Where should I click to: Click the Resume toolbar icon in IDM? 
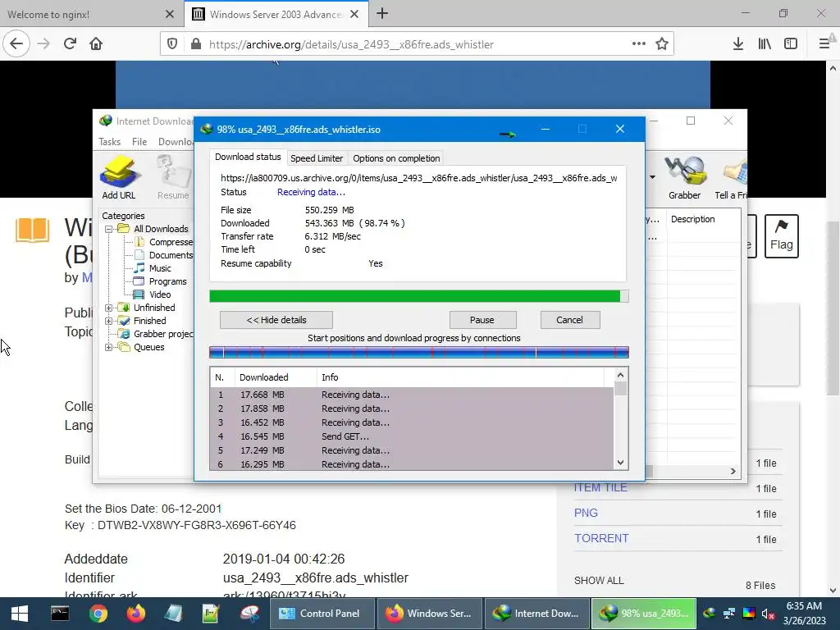tap(173, 177)
